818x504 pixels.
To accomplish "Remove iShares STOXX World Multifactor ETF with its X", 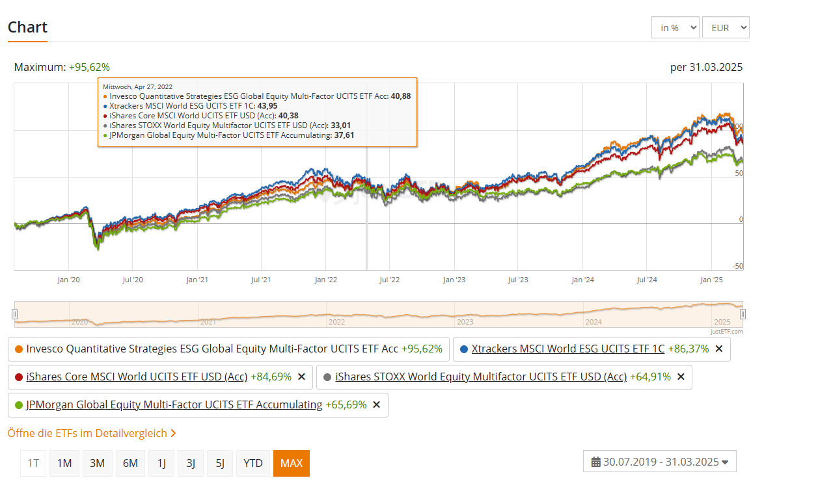I will point(681,377).
